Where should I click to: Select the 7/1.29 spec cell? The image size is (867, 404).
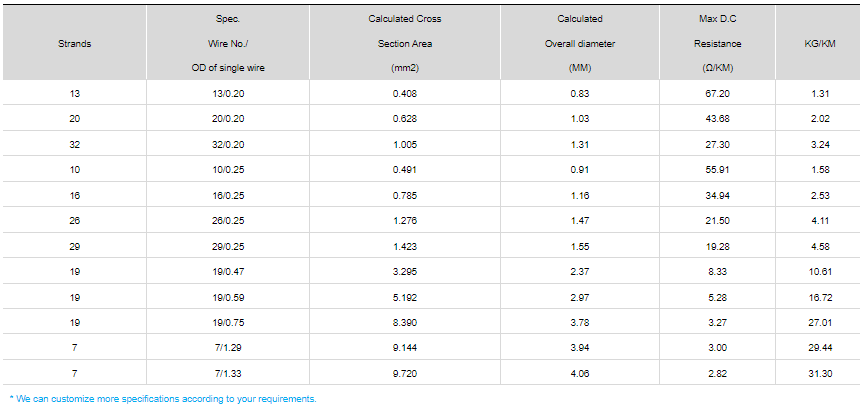coord(228,347)
